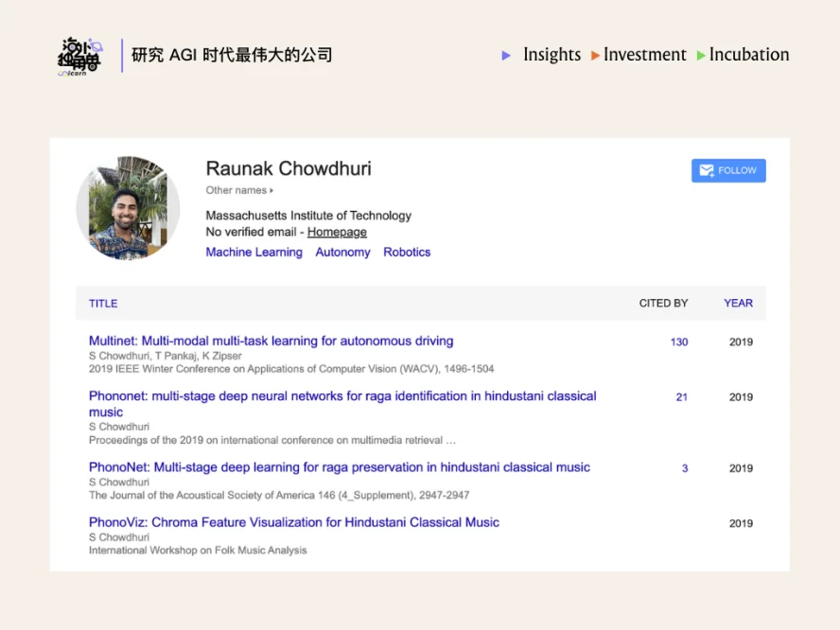Click the Follow button
Image resolution: width=840 pixels, height=630 pixels.
click(727, 170)
